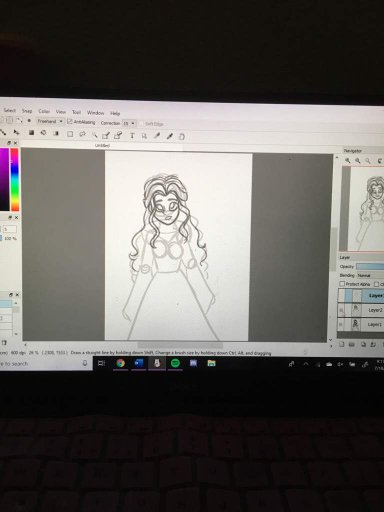
Task: Toggle visibility of Layer2
Action: tap(341, 310)
